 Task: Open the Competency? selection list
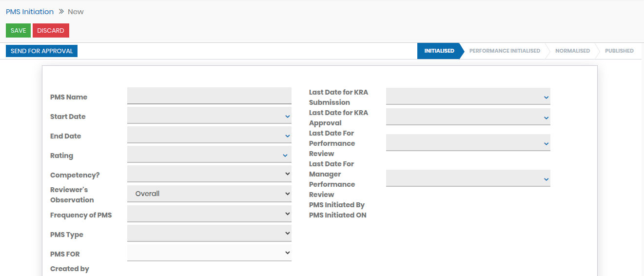pos(209,174)
